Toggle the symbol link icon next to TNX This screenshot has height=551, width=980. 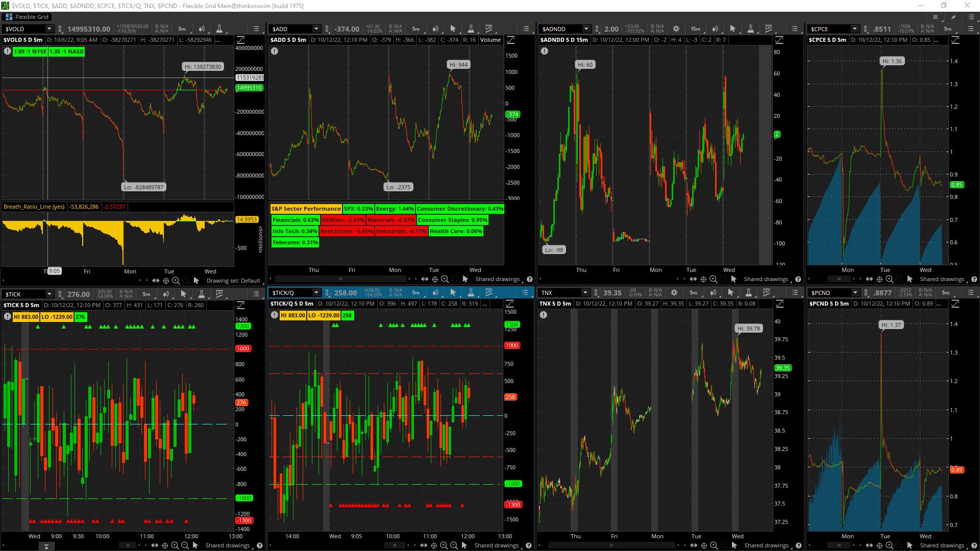point(596,293)
